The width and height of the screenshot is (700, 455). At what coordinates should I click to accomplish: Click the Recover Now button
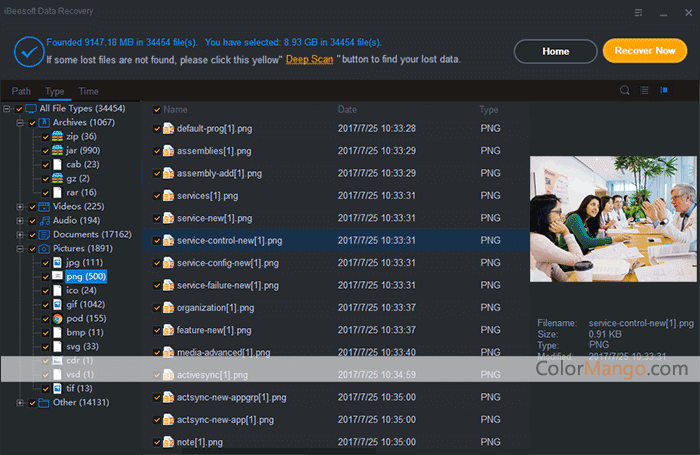tap(645, 51)
